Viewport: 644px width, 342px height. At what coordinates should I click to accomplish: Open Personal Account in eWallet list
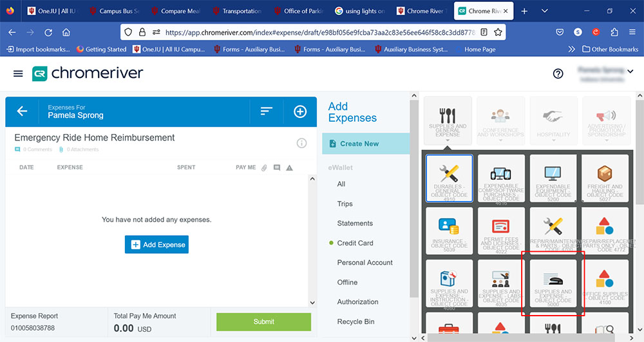point(365,262)
